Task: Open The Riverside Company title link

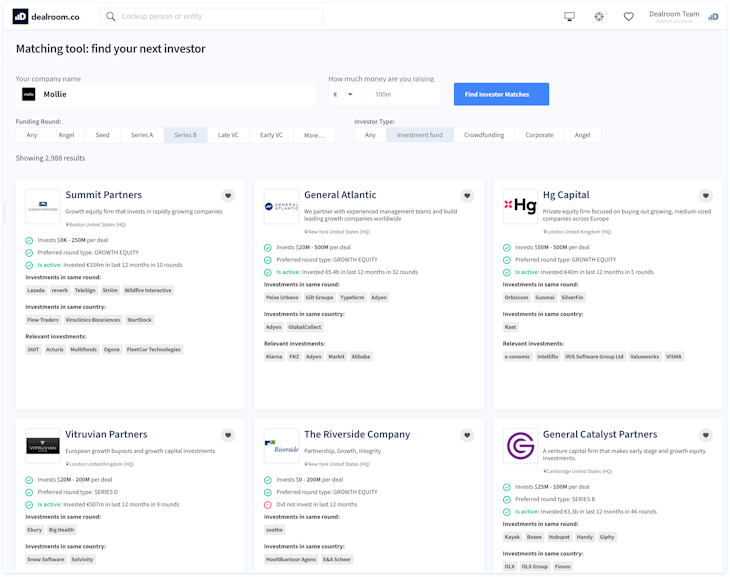Action: [357, 434]
